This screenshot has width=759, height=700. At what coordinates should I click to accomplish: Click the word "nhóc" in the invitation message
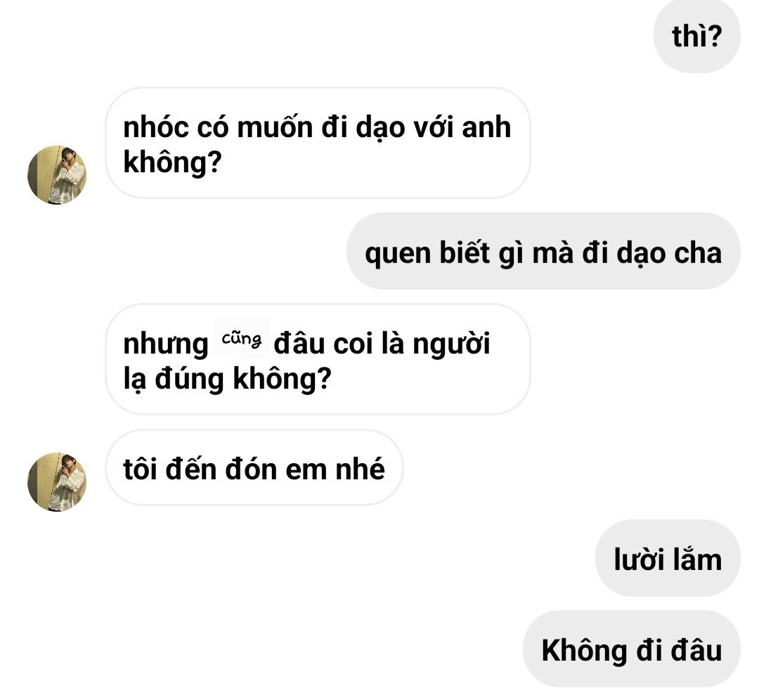coord(156,127)
